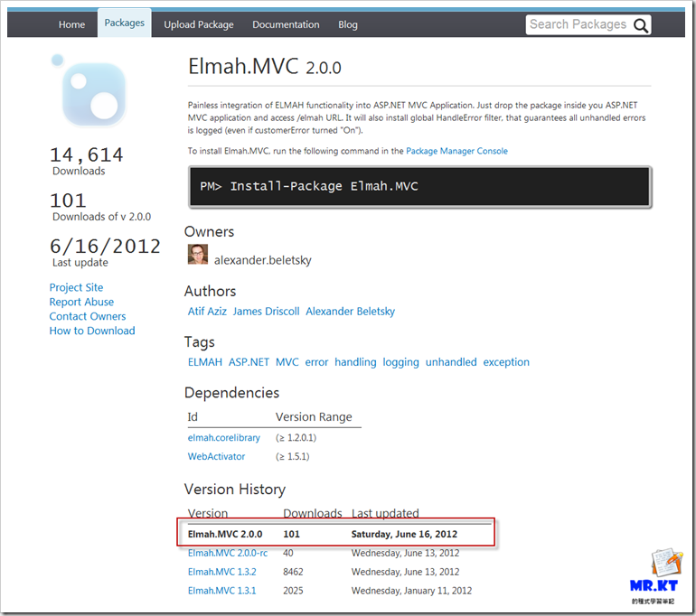The height and width of the screenshot is (616, 696).
Task: Open How to Download link
Action: coord(92,331)
